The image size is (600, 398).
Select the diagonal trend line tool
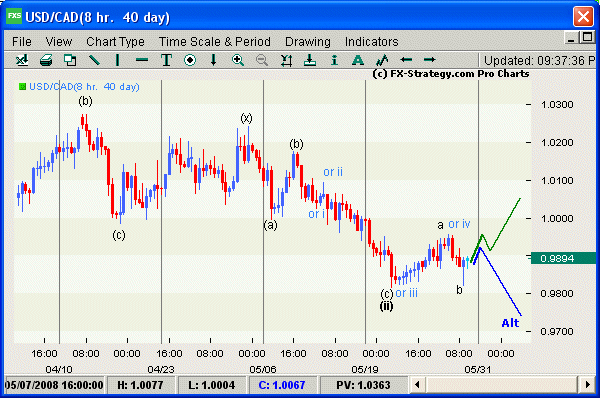[x=94, y=60]
